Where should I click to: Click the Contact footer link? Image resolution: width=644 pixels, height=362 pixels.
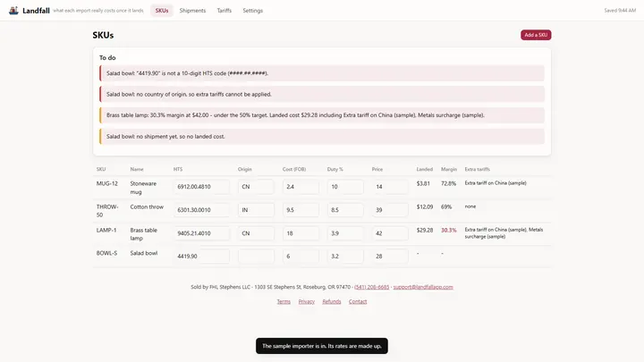pyautogui.click(x=358, y=301)
